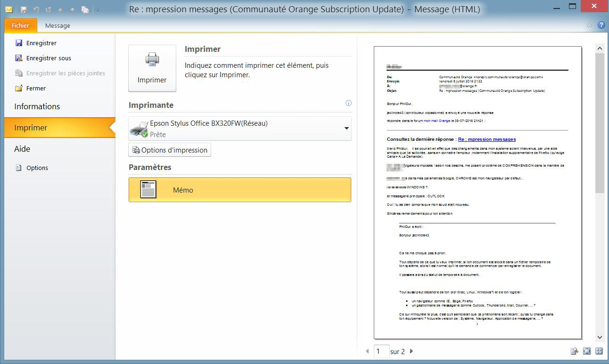Image resolution: width=609 pixels, height=364 pixels.
Task: Click the previous page arrow in preview
Action: (x=368, y=351)
